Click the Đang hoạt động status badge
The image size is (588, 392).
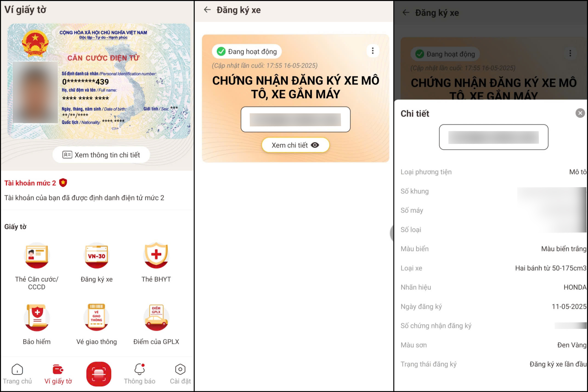point(247,51)
